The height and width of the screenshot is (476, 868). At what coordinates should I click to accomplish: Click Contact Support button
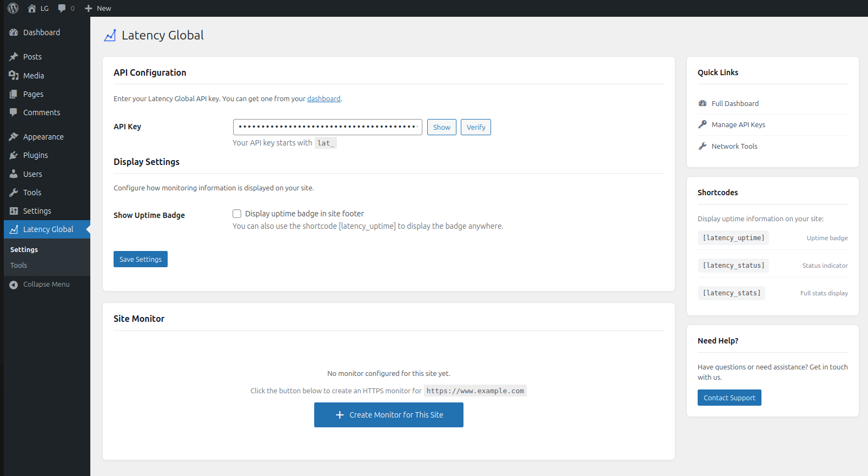coord(730,398)
